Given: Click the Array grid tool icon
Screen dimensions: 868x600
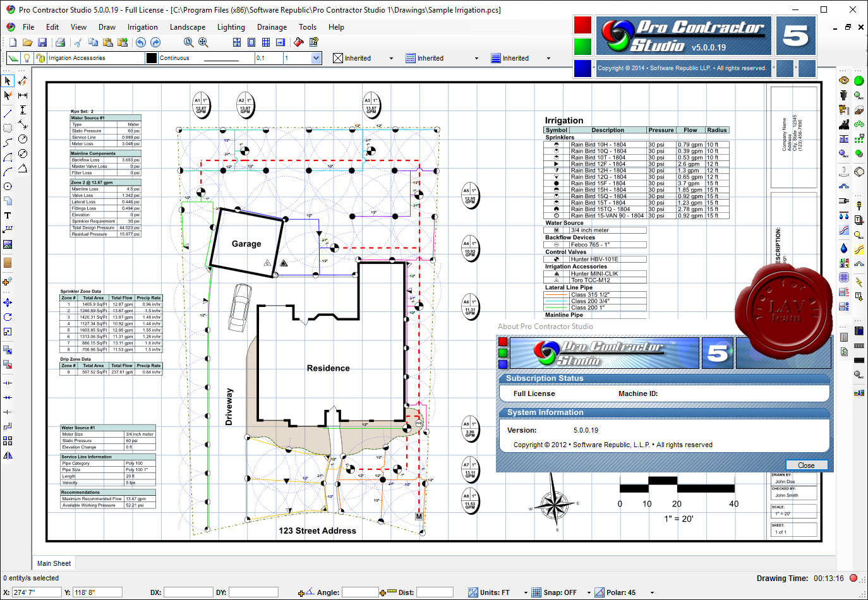Looking at the screenshot, I should click(8, 441).
